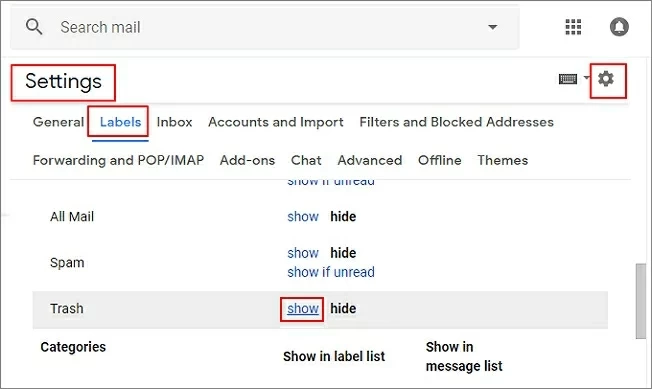Click hide for All Mail
The width and height of the screenshot is (652, 389).
pos(343,217)
